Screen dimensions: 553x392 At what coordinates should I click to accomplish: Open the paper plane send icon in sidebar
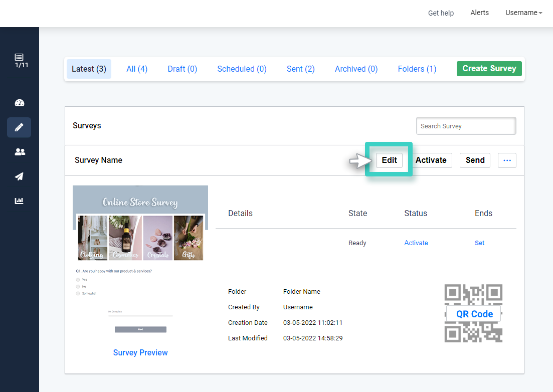(x=19, y=176)
